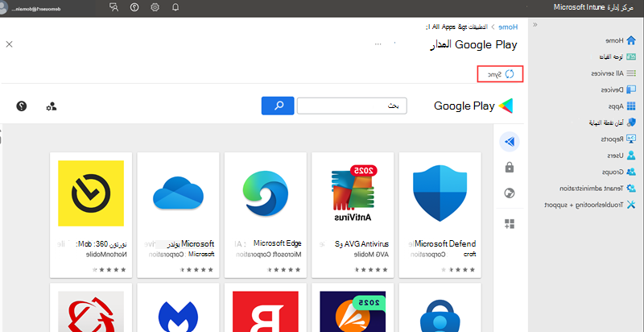
Task: Go to Home in the sidebar
Action: pos(620,40)
